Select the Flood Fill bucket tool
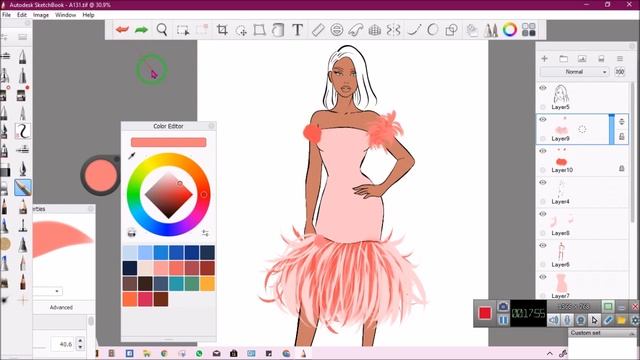Image resolution: width=640 pixels, height=360 pixels. [278, 30]
